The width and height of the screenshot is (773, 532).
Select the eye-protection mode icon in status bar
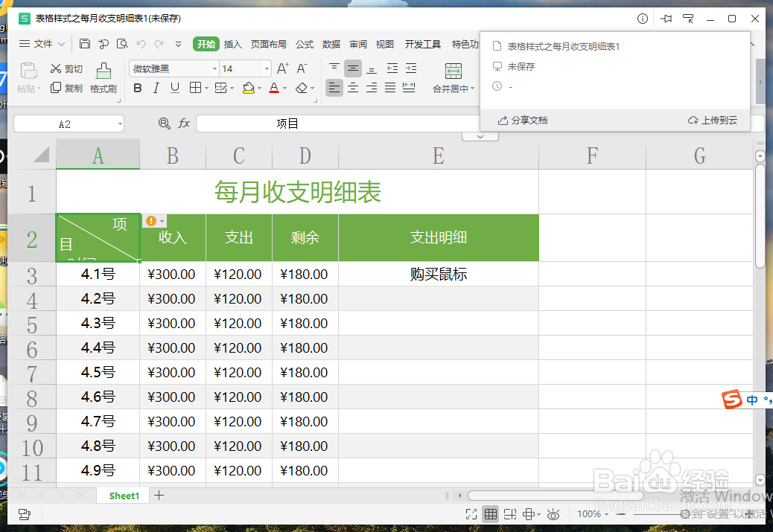[x=553, y=513]
